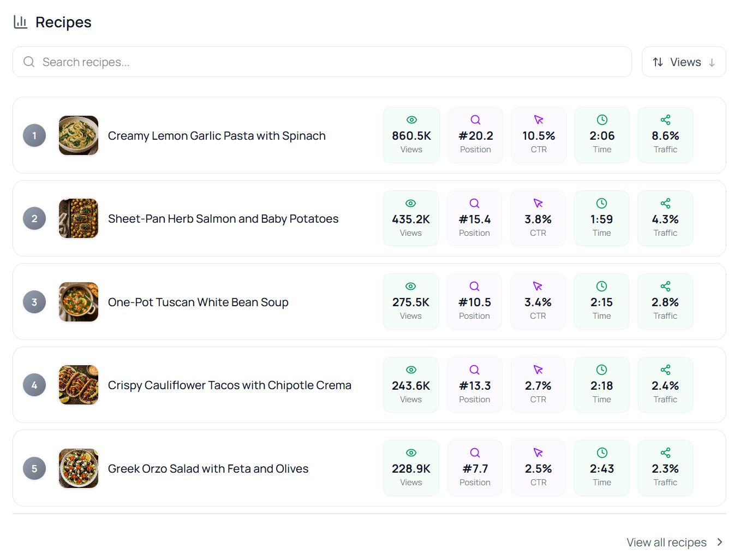Image resolution: width=740 pixels, height=560 pixels.
Task: Select the position magnifier icon for Sheet-Pan Herb Salmon
Action: coord(474,202)
